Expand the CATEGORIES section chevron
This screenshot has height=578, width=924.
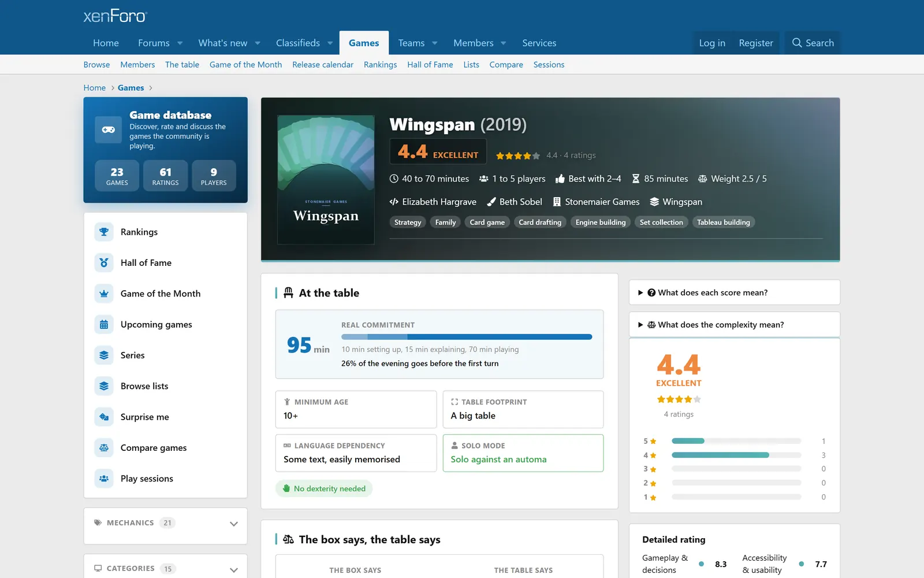tap(234, 569)
